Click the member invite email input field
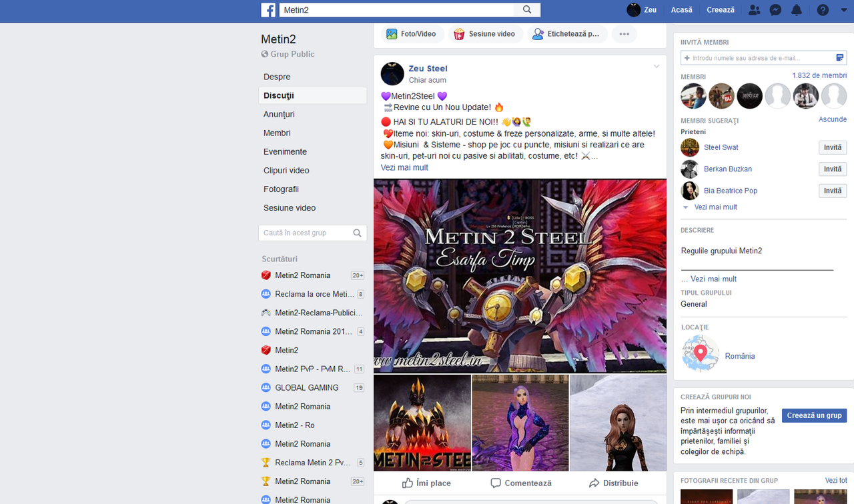854x504 pixels. (754, 57)
